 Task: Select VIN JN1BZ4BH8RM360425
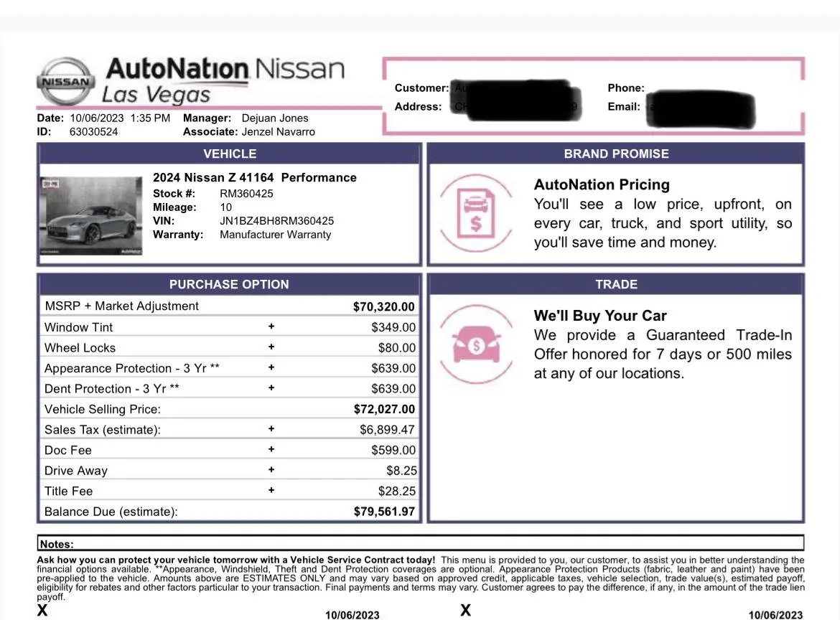point(276,220)
